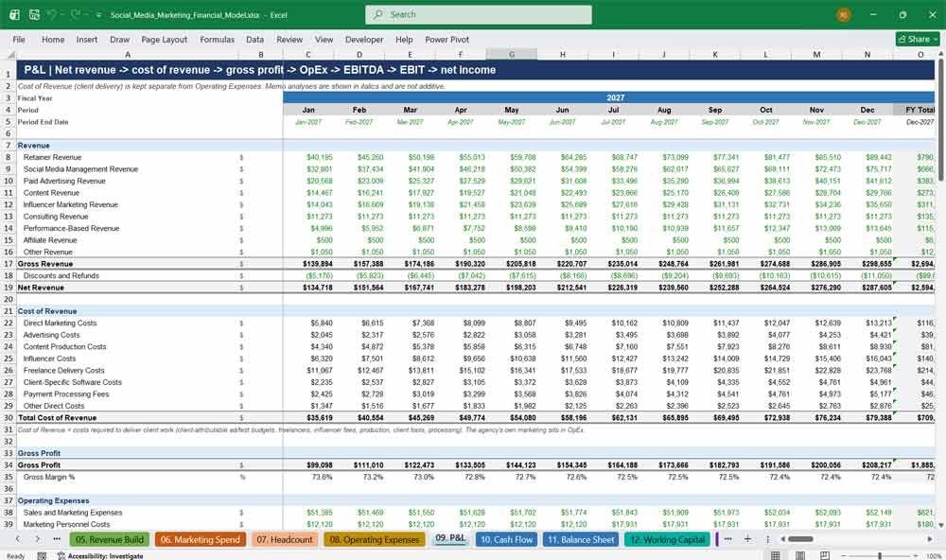946x560 pixels.
Task: Open the File menu
Action: pos(19,39)
